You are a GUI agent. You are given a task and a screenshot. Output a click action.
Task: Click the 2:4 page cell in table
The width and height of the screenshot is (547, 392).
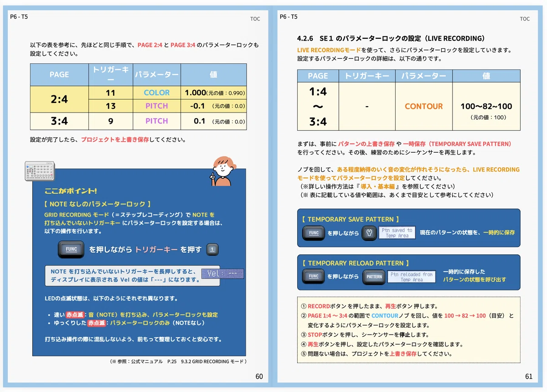pyautogui.click(x=59, y=99)
